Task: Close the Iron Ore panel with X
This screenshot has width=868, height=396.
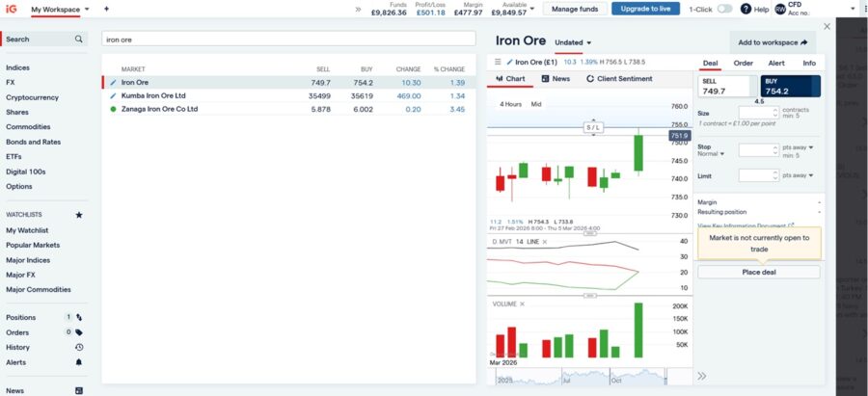Action: [827, 26]
